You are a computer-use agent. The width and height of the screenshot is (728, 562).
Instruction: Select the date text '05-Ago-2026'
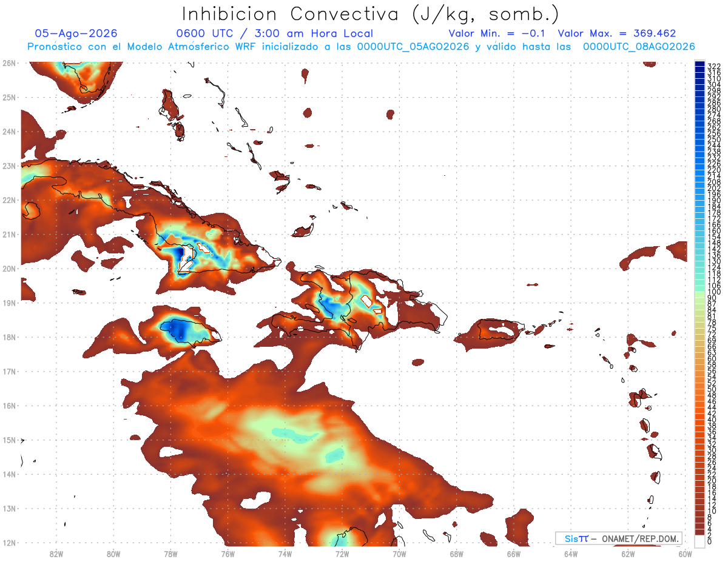76,33
